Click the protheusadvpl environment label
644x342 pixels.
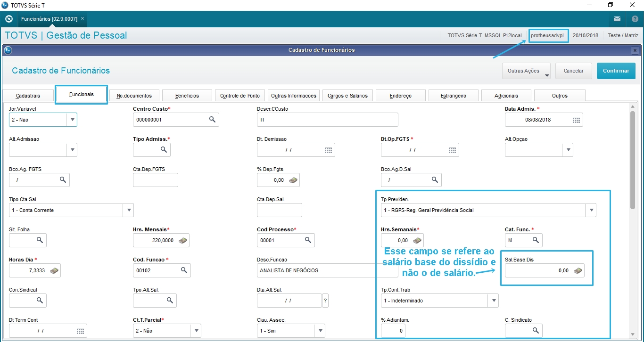547,35
